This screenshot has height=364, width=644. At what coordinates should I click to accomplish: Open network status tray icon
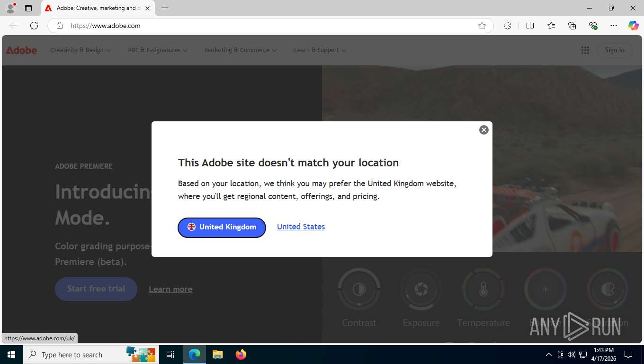(x=583, y=355)
